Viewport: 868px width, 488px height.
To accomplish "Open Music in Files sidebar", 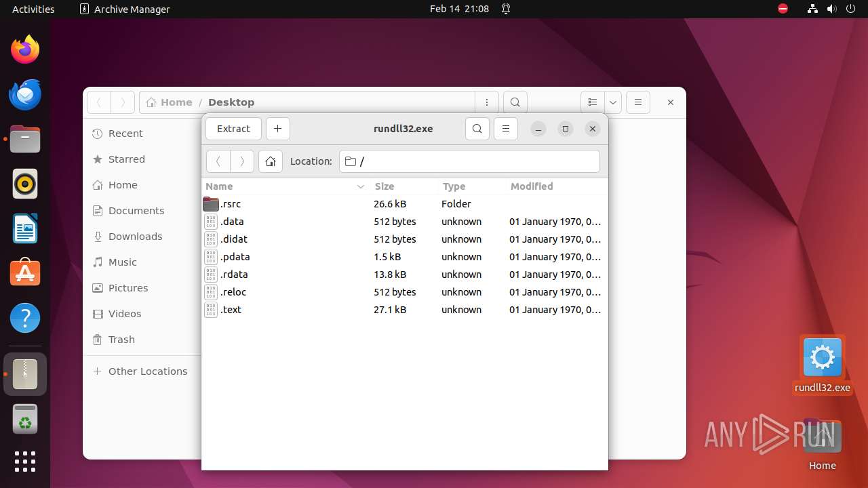I will tap(142, 262).
